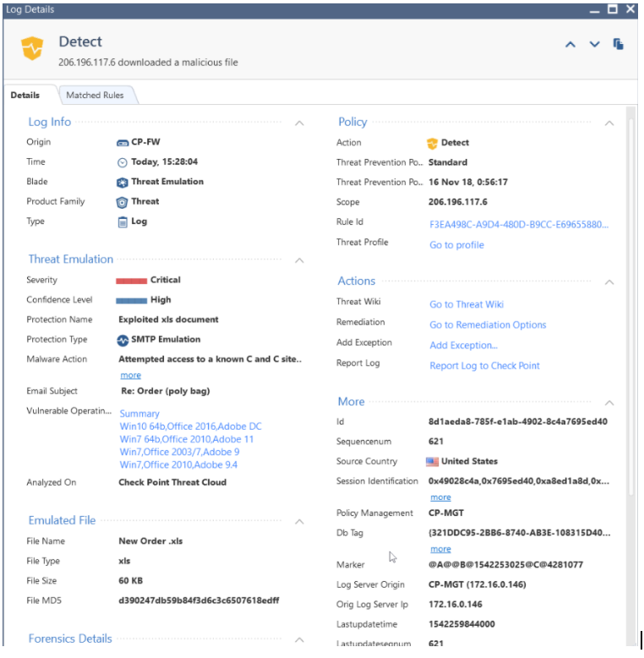Select the Threat Prevention policy Standard value
The width and height of the screenshot is (644, 658).
coord(448,163)
